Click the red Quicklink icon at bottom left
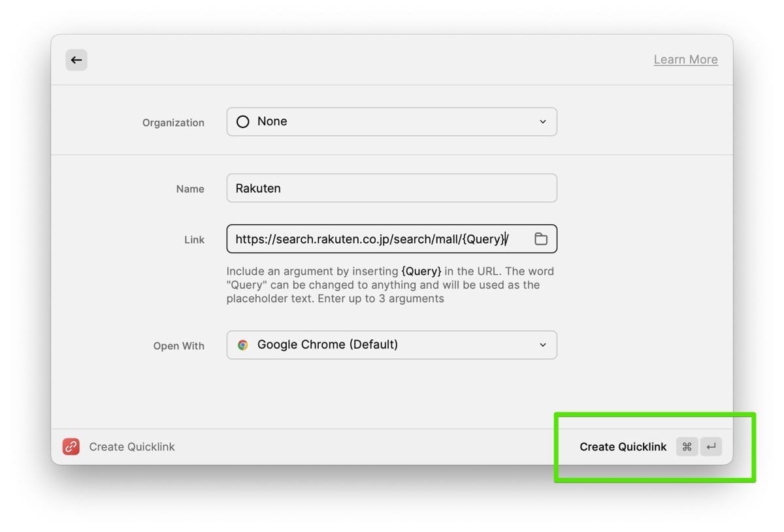 [x=71, y=446]
